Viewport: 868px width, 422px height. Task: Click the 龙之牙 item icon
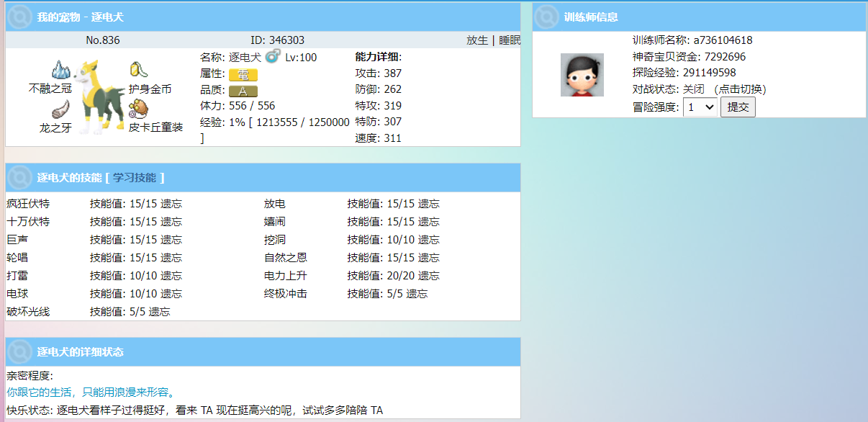point(62,109)
